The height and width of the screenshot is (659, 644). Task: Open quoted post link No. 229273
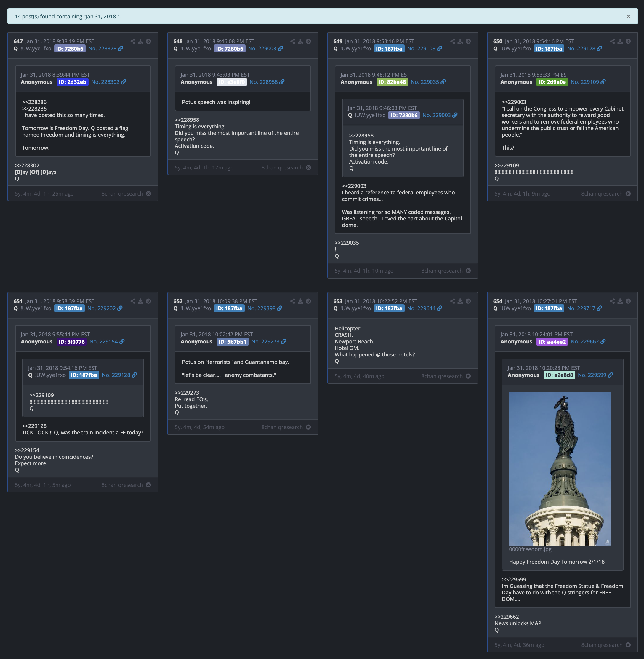[269, 341]
